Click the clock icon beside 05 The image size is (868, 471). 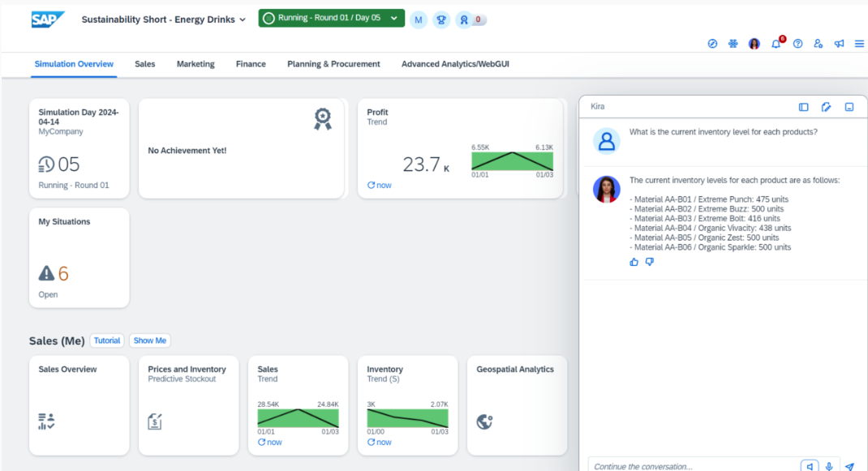tap(46, 165)
